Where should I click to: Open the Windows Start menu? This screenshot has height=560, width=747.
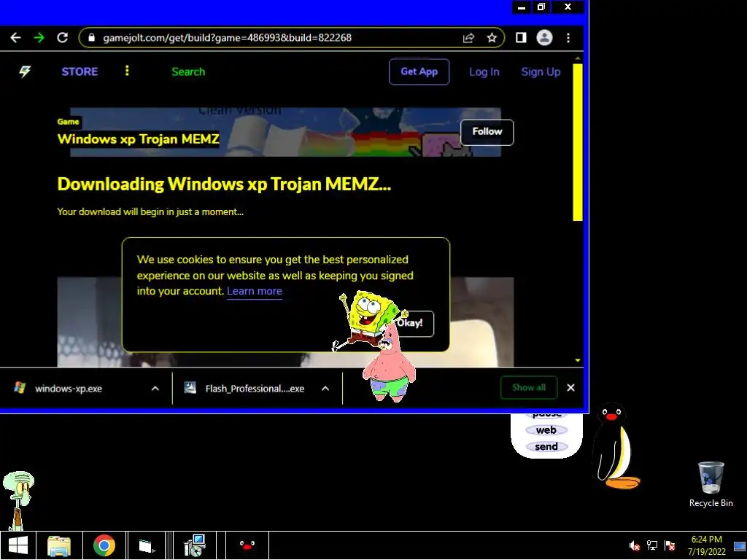(18, 545)
